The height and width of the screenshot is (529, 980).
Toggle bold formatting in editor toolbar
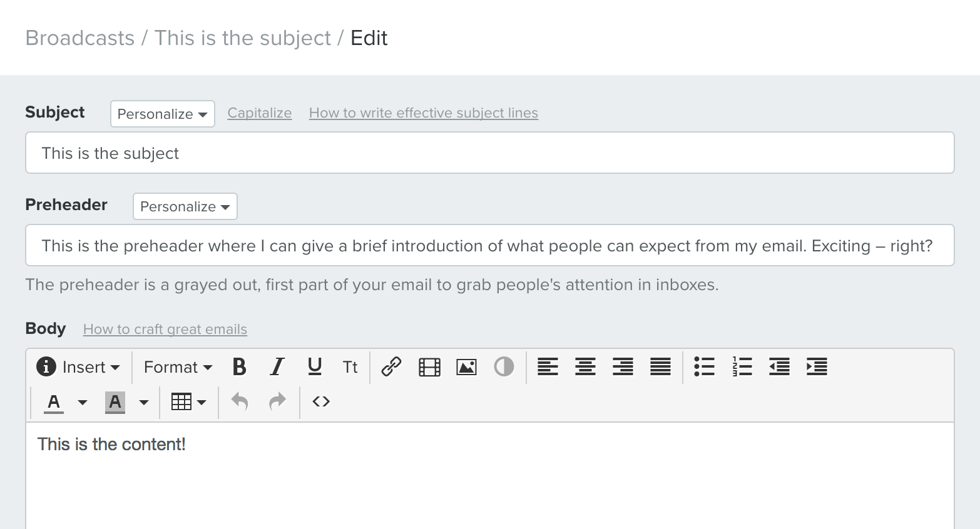click(x=239, y=367)
